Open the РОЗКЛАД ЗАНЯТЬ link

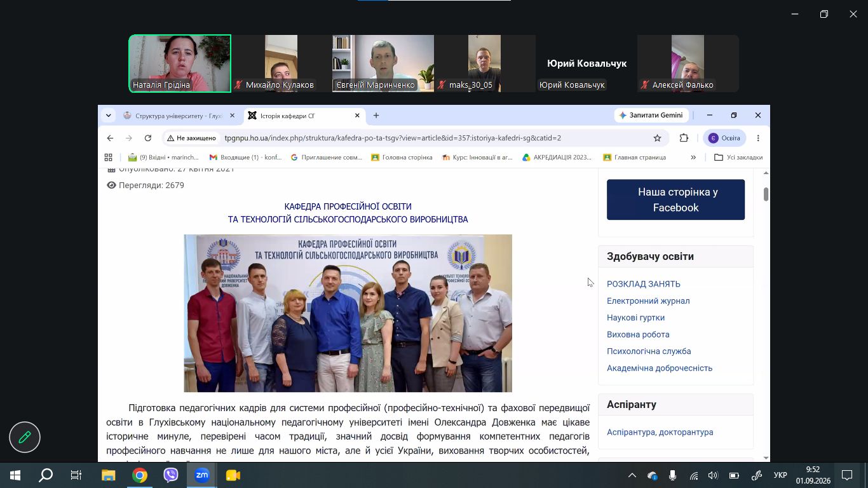click(x=644, y=284)
